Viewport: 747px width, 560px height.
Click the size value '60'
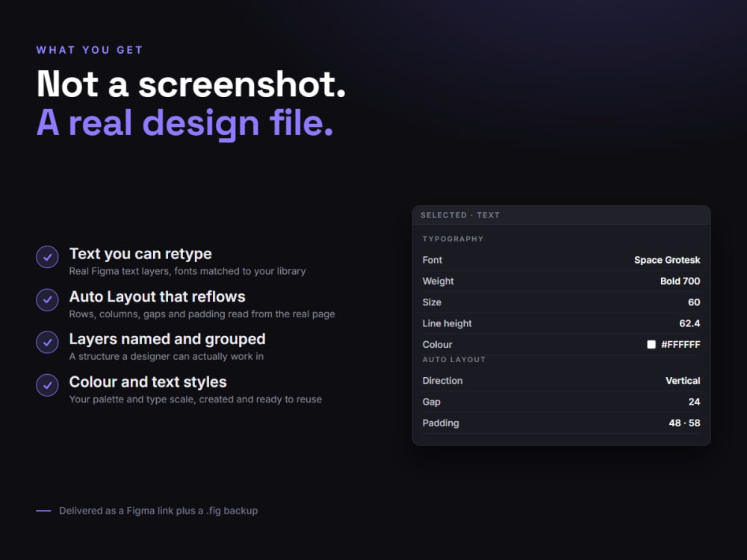pos(694,302)
